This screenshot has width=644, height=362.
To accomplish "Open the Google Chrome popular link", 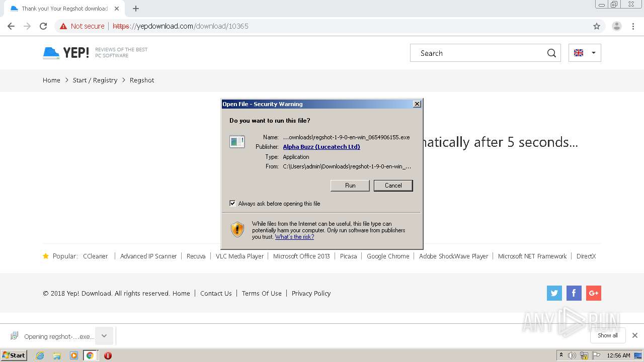I will [x=388, y=256].
